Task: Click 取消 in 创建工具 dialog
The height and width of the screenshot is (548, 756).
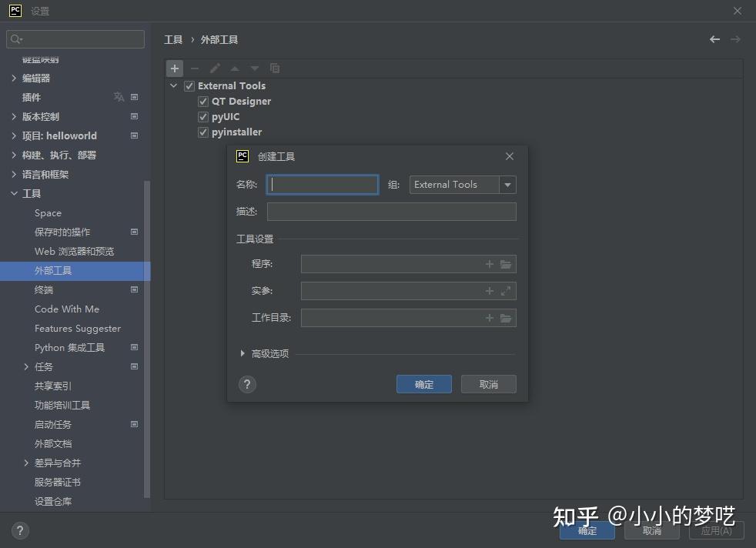Action: pos(488,384)
